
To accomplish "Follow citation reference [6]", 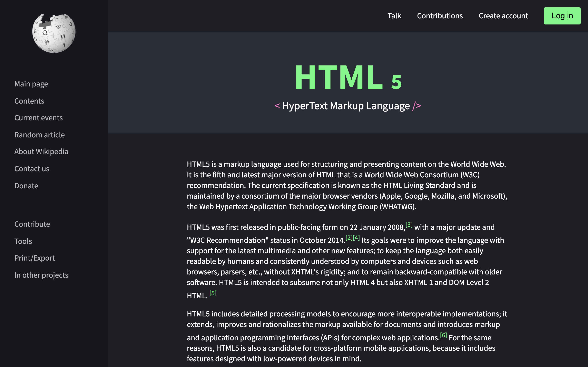I will pyautogui.click(x=443, y=335).
